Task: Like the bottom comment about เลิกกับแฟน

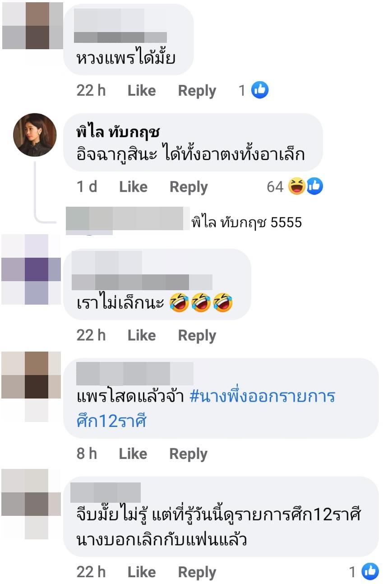Action: (x=142, y=572)
